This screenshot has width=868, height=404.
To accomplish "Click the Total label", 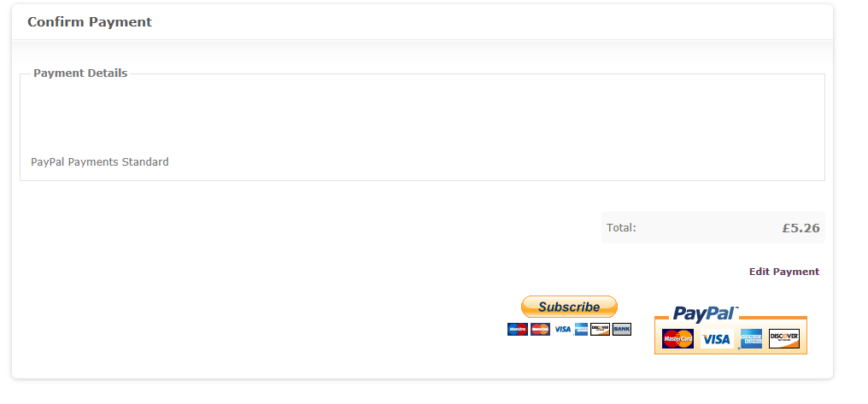I will click(x=621, y=227).
